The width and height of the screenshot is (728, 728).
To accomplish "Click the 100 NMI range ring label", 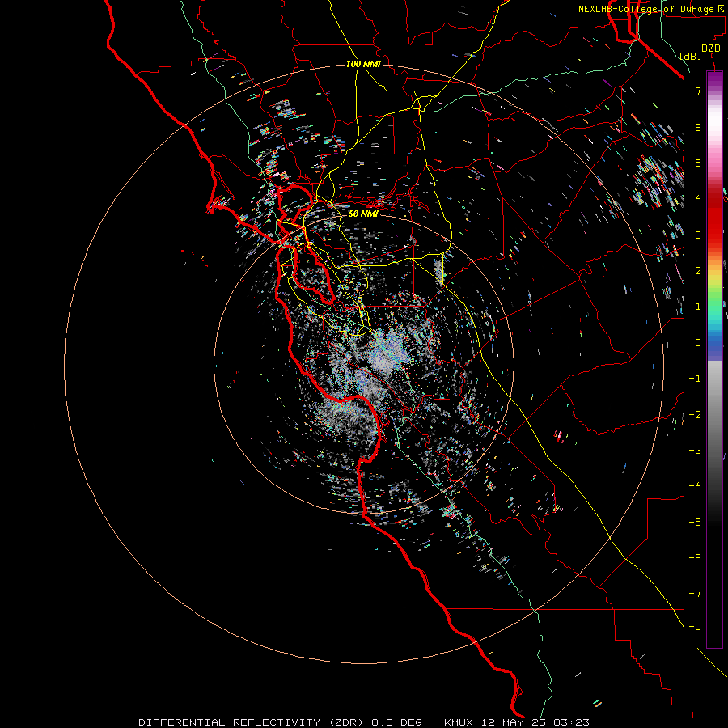I will coord(363,64).
